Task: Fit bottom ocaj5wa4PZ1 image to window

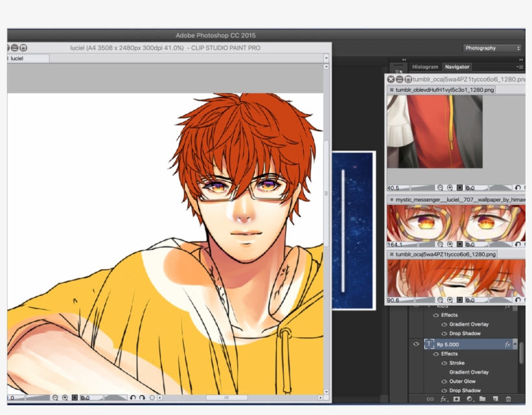Action: [x=460, y=300]
